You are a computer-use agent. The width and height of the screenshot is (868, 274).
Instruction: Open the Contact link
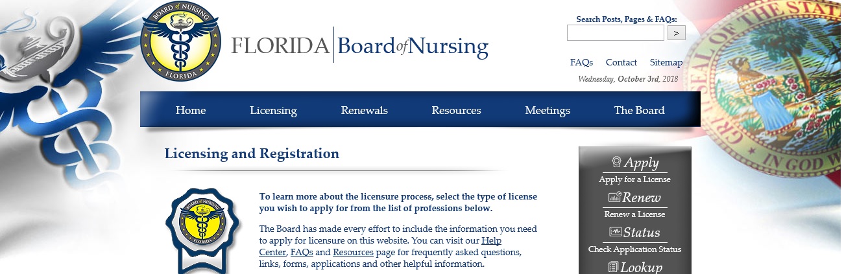click(621, 63)
